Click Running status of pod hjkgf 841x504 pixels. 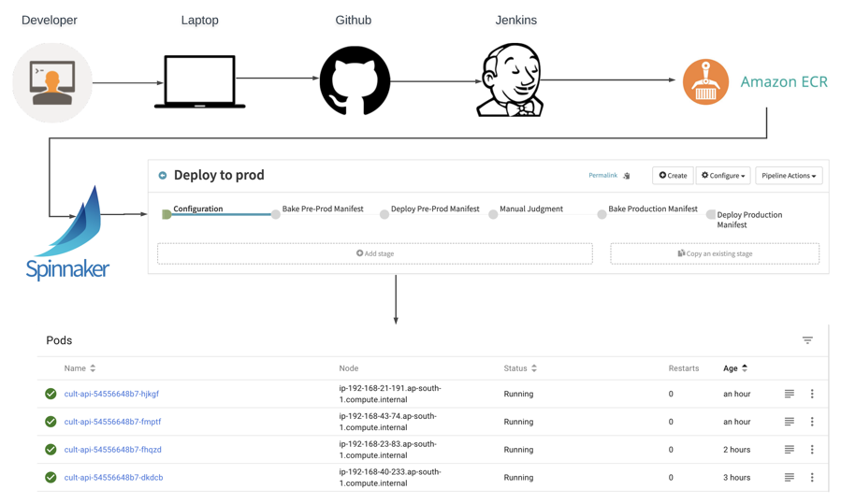click(518, 394)
